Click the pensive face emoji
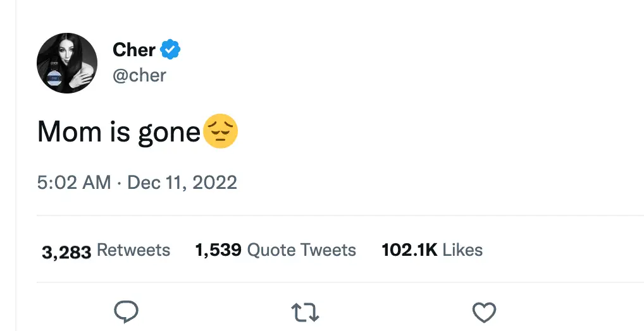This screenshot has width=644, height=331. pyautogui.click(x=220, y=131)
